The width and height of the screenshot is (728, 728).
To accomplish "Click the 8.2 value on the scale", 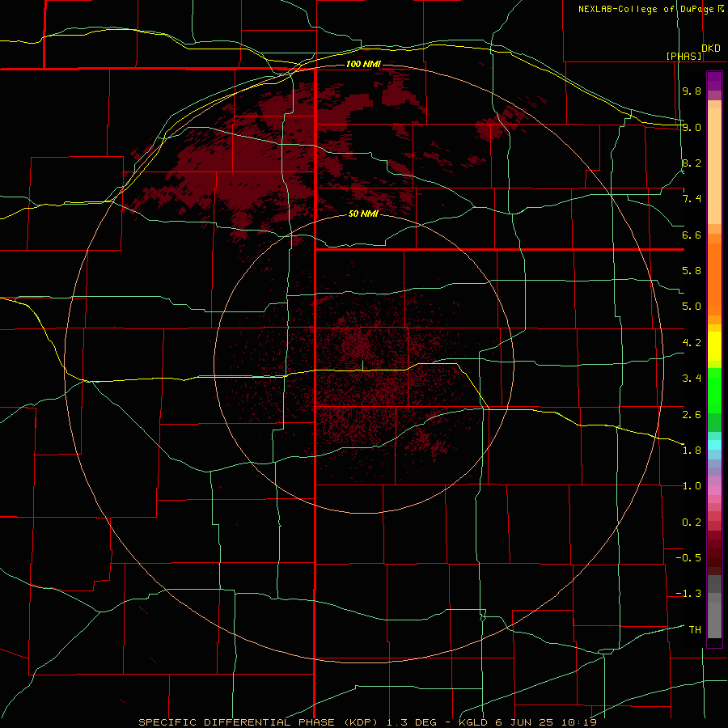I will tap(692, 163).
